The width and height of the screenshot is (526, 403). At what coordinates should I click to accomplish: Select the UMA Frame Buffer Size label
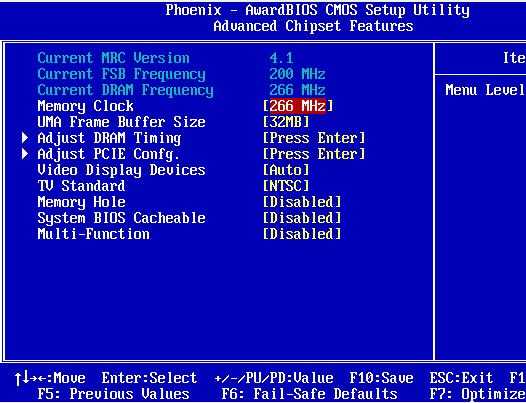coord(121,122)
